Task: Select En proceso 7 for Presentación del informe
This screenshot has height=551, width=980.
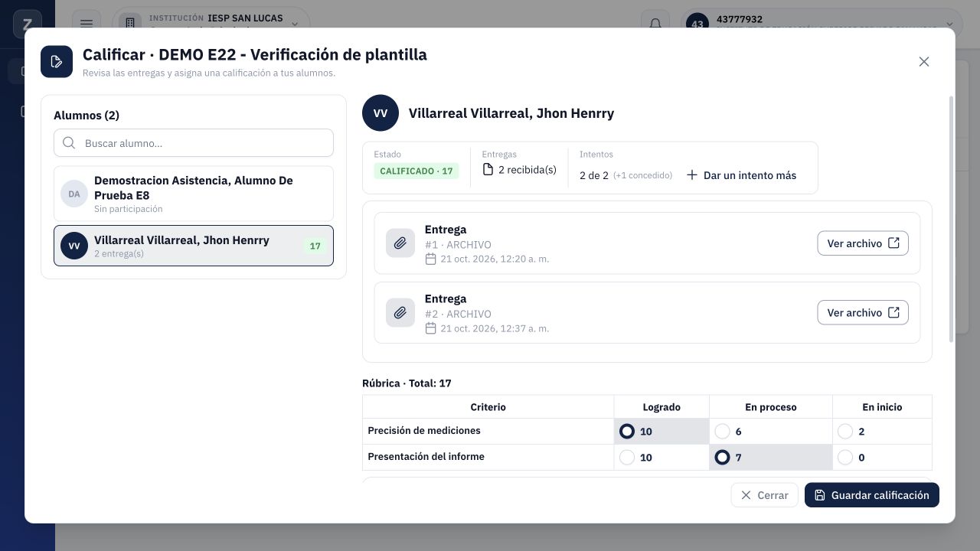Action: [722, 458]
